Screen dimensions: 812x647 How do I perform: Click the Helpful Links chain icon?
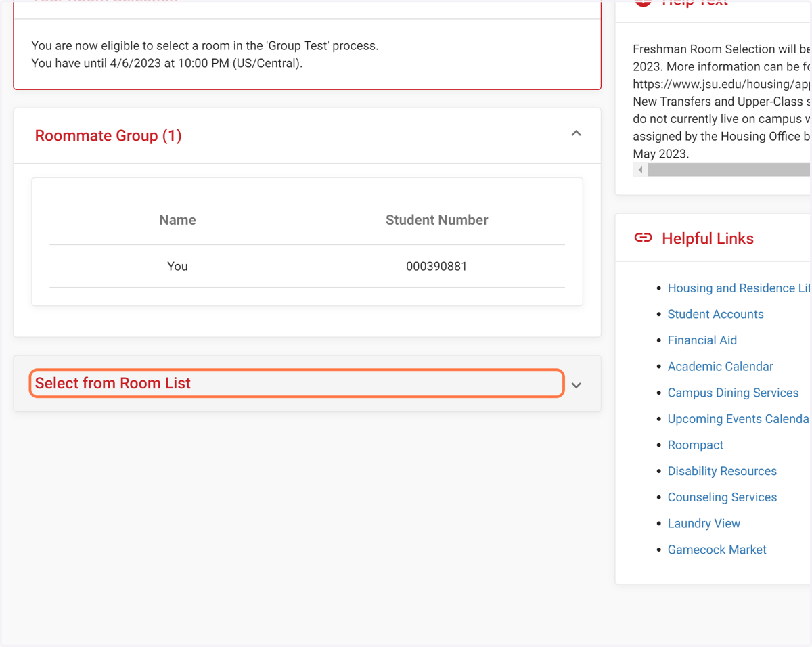point(643,238)
